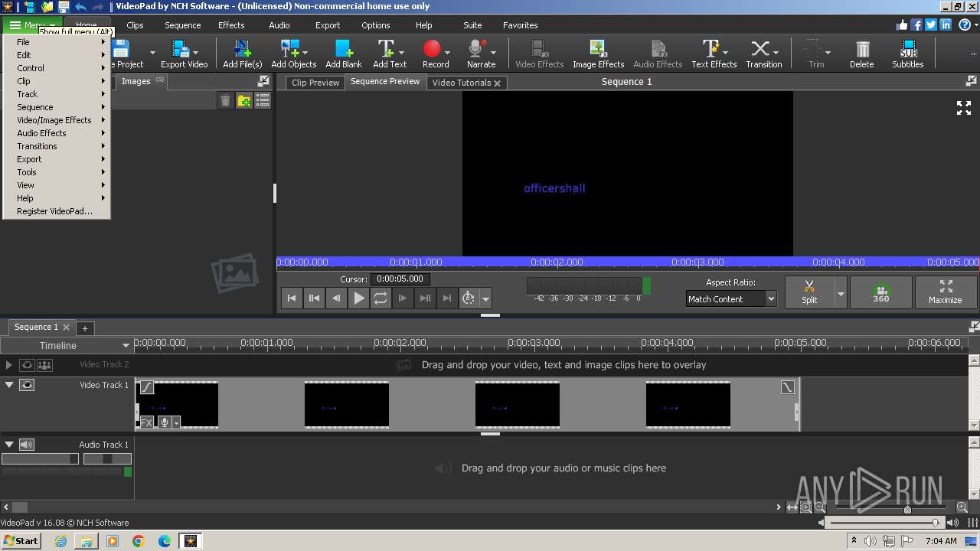Click the Maximize preview button
The height and width of the screenshot is (551, 980).
coord(946,292)
